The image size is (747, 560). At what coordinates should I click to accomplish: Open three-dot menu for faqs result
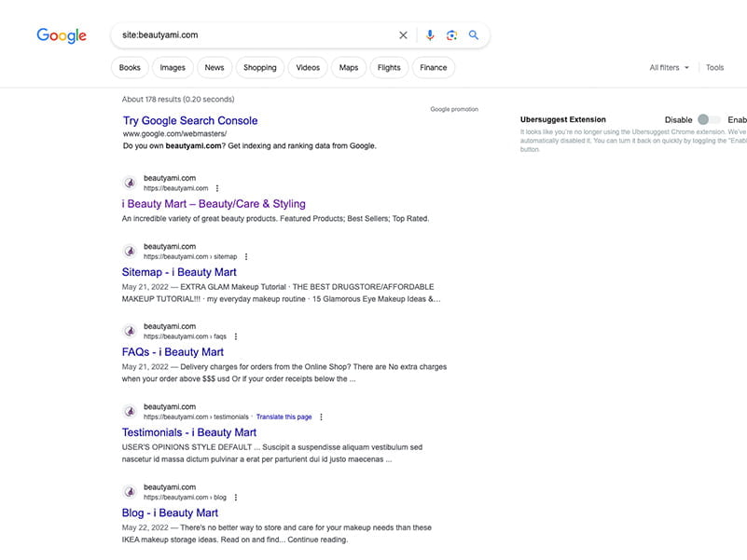(x=235, y=336)
